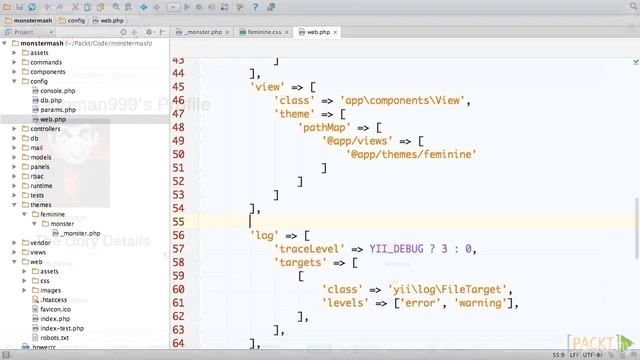
Task: Click the green inspection checkmark indicator
Action: click(x=636, y=62)
